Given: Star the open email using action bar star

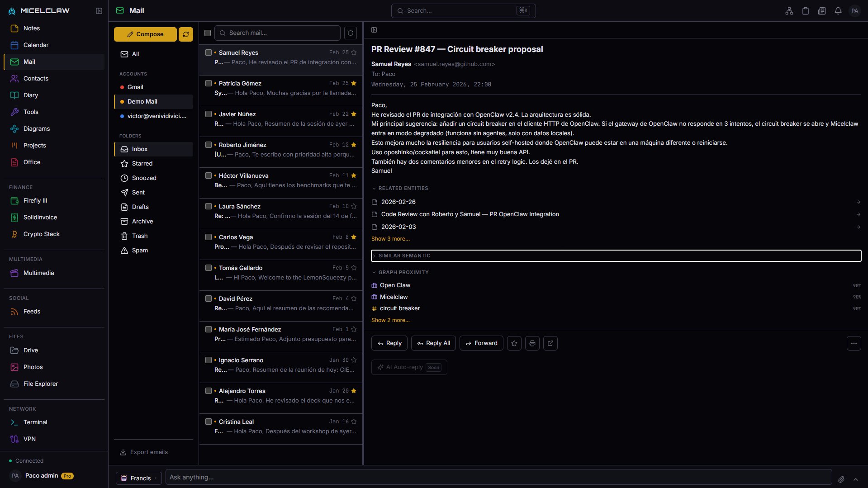Looking at the screenshot, I should [514, 343].
